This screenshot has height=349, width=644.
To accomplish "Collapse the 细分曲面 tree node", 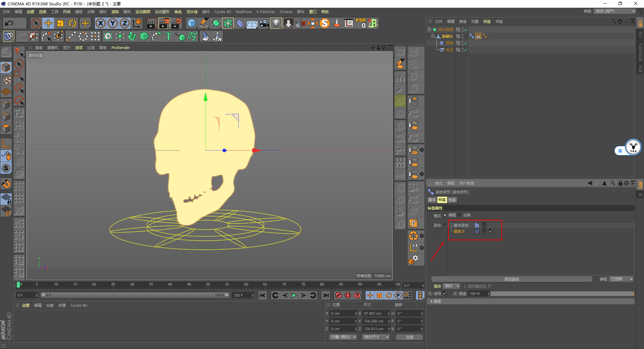I will (429, 30).
